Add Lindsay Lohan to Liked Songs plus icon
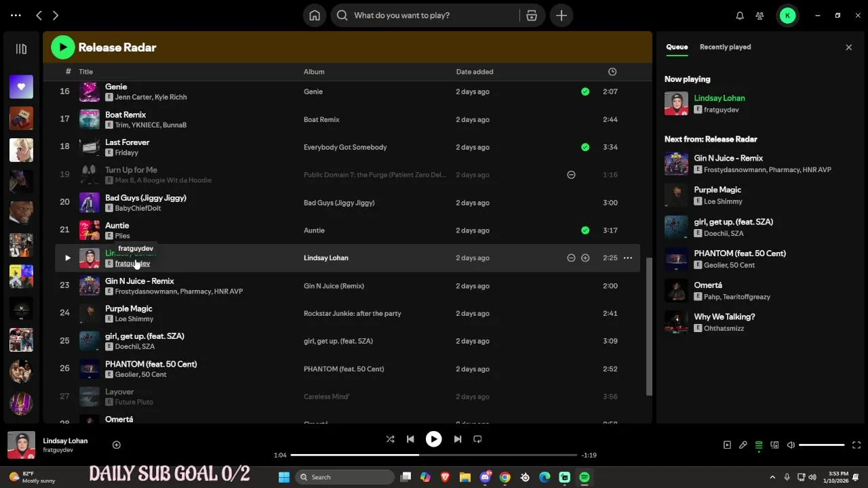The width and height of the screenshot is (868, 488). tap(585, 258)
